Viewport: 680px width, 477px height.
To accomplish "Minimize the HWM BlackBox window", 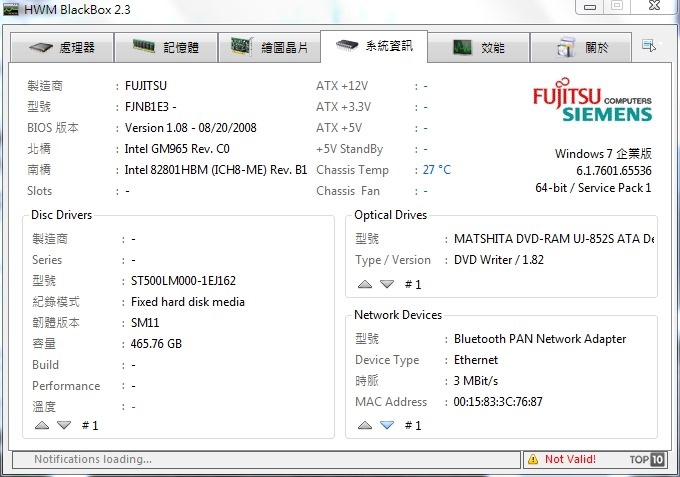I will pyautogui.click(x=590, y=6).
